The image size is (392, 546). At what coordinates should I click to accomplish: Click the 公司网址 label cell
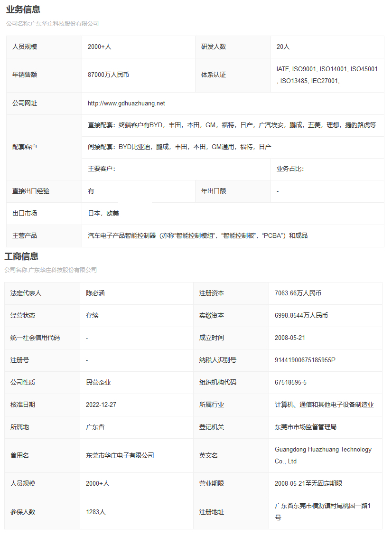(44, 104)
